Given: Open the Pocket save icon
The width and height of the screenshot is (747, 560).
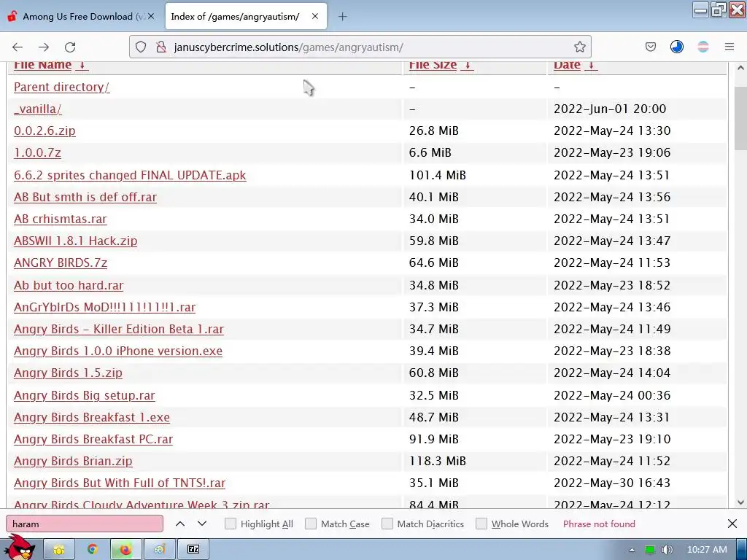Looking at the screenshot, I should tap(651, 47).
